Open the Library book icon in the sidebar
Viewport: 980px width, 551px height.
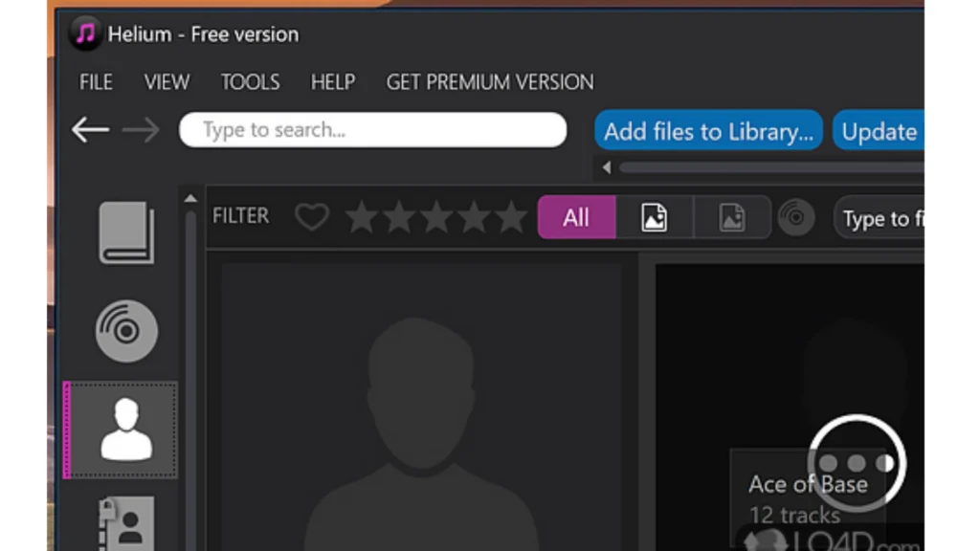(x=126, y=231)
